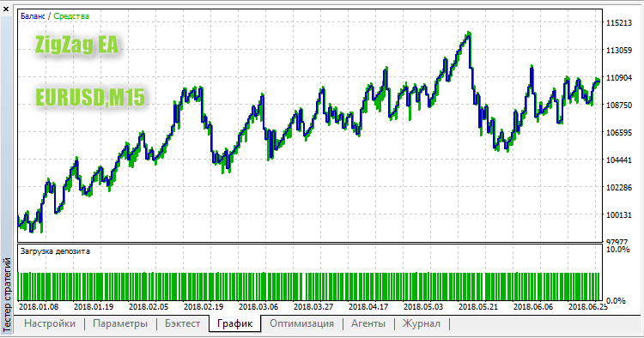Screen dimensions: 644x338
Task: Click the 2018.01.08 date label
Action: 39,307
